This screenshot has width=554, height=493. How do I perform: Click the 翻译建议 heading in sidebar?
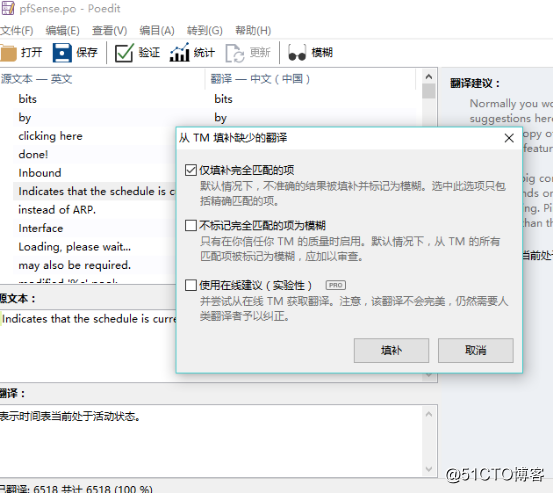[475, 84]
